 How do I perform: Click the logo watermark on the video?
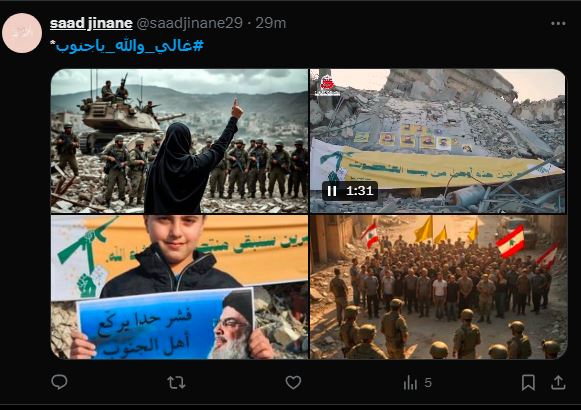click(326, 86)
